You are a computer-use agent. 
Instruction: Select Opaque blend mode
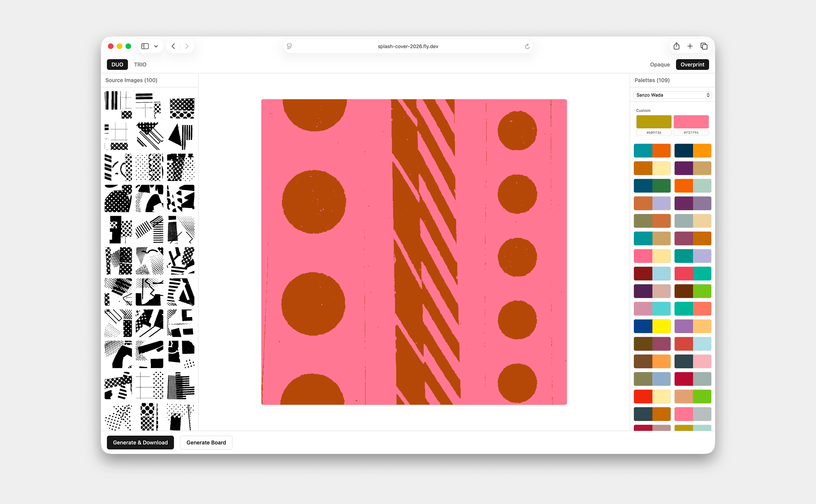660,65
